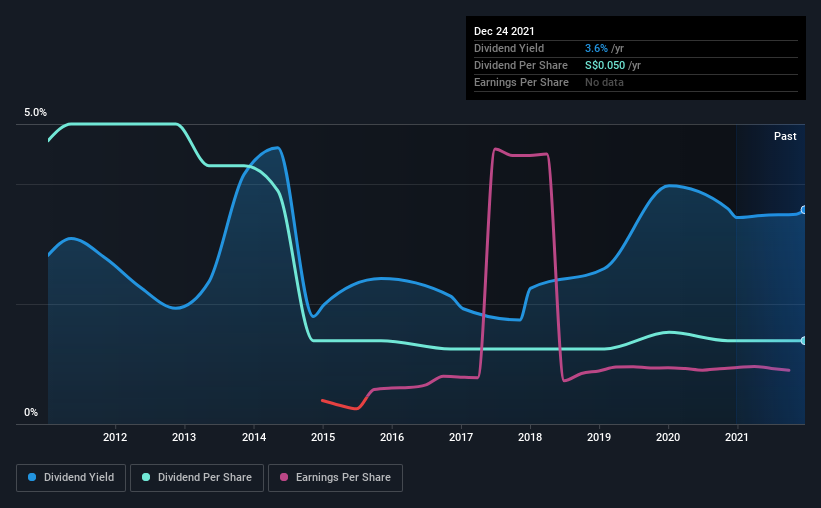This screenshot has width=821, height=508.
Task: Click the 2018 x-axis label
Action: point(530,437)
